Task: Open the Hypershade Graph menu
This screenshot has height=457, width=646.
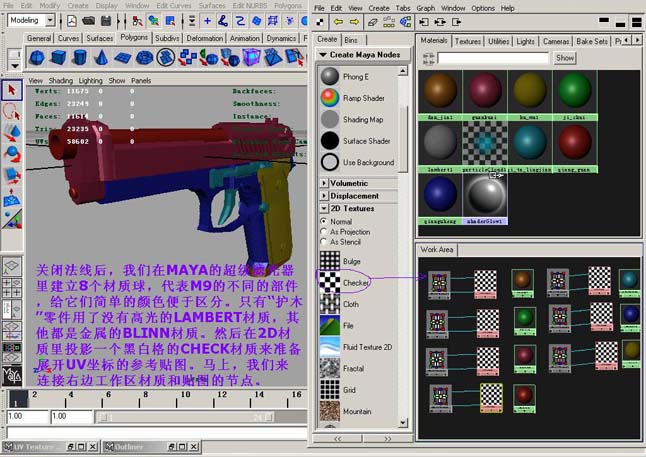Action: point(426,8)
